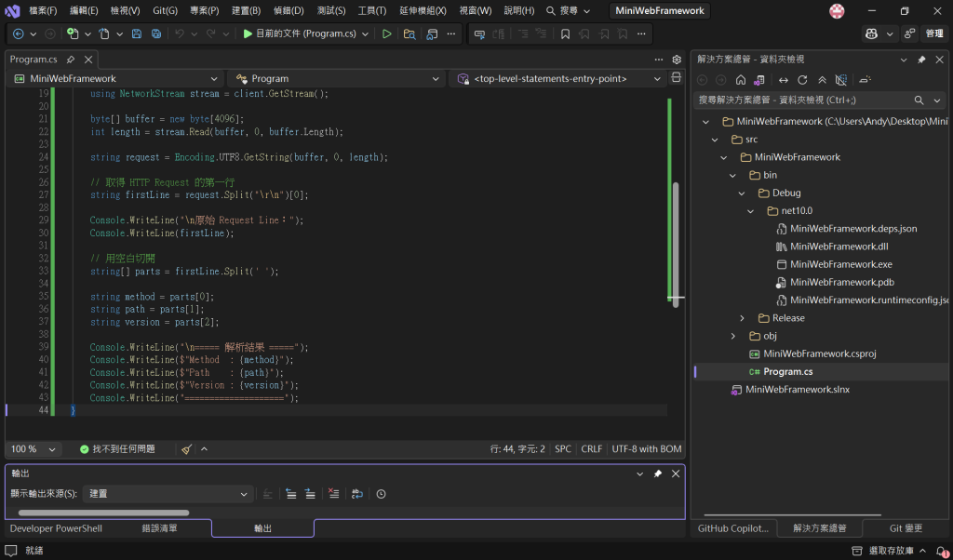Click the editor settings gear icon
953x560 pixels.
click(x=677, y=60)
